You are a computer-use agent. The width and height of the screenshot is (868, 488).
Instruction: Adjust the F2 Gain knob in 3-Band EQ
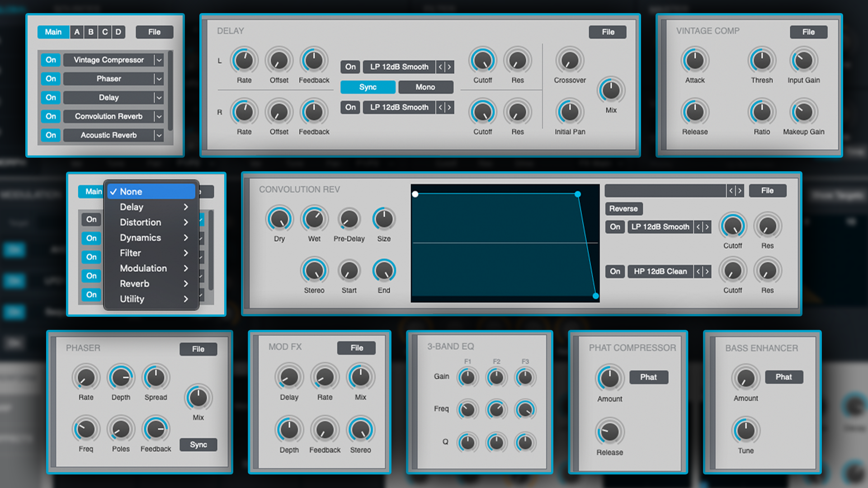coord(496,377)
